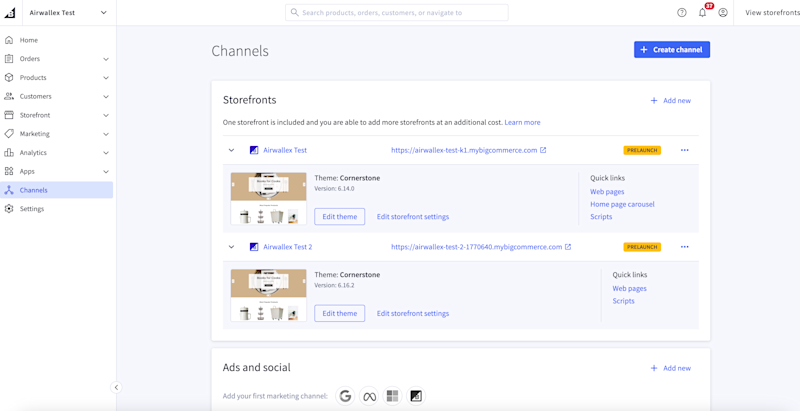Edit theme for Cornerstone version 6.14.0

tap(340, 217)
